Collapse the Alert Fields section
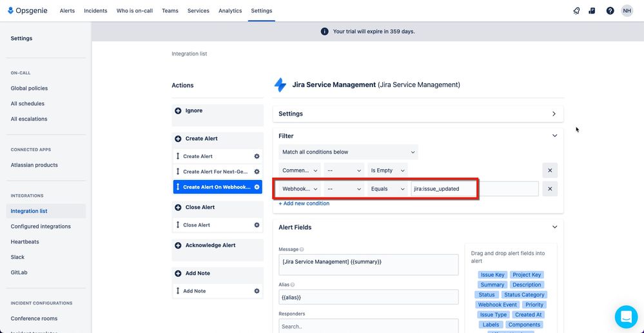The image size is (644, 333). pyautogui.click(x=554, y=227)
